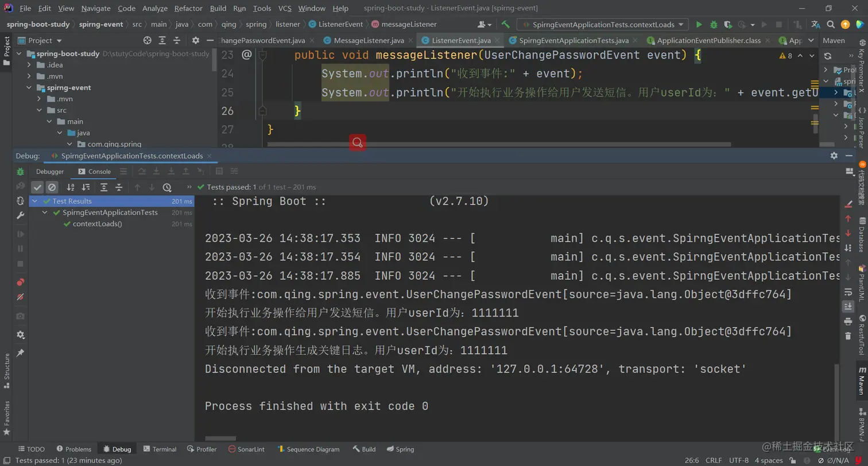
Task: Open Search Everywhere magnifier icon
Action: [831, 25]
